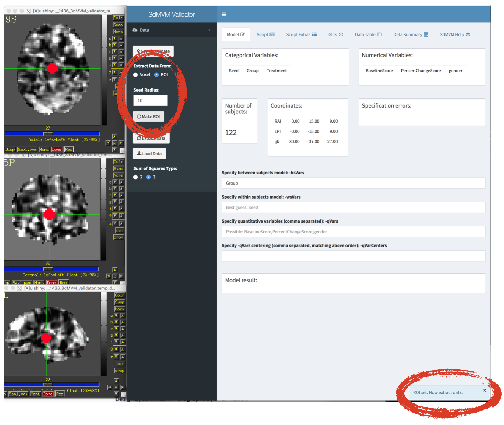Open the Model tab
Image resolution: width=504 pixels, height=425 pixels.
click(236, 34)
